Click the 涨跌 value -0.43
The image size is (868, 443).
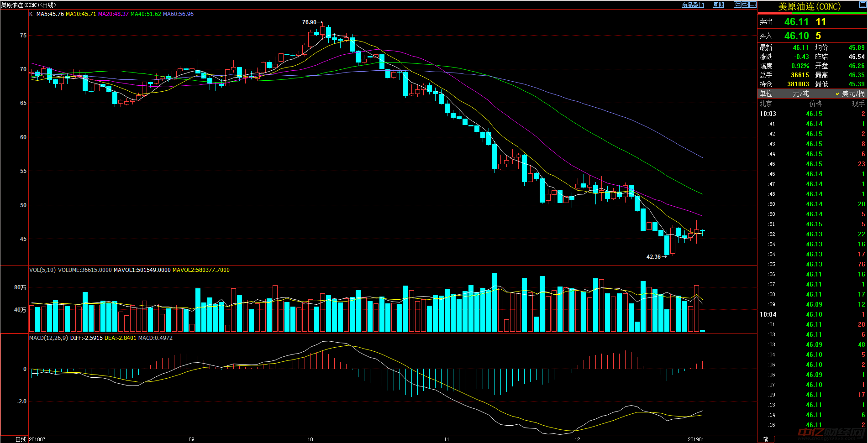tap(801, 57)
